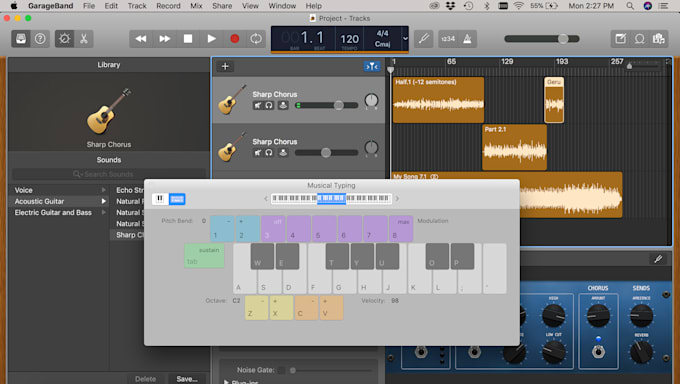Open the Share menu
Viewport: 680px width, 384px height.
pyautogui.click(x=222, y=6)
